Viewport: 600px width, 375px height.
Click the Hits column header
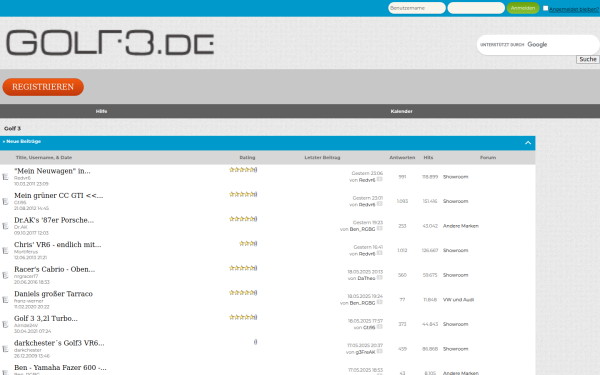[x=428, y=158]
